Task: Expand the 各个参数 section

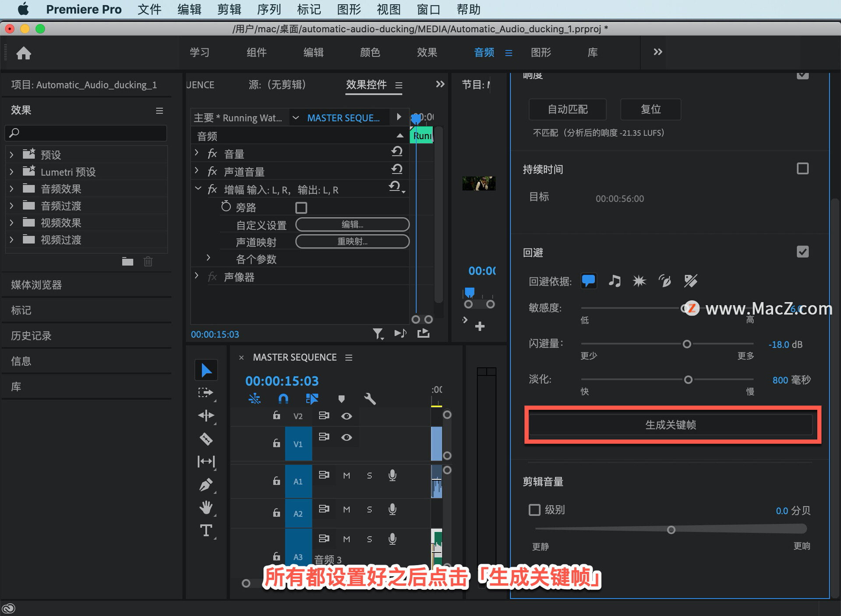Action: (208, 258)
